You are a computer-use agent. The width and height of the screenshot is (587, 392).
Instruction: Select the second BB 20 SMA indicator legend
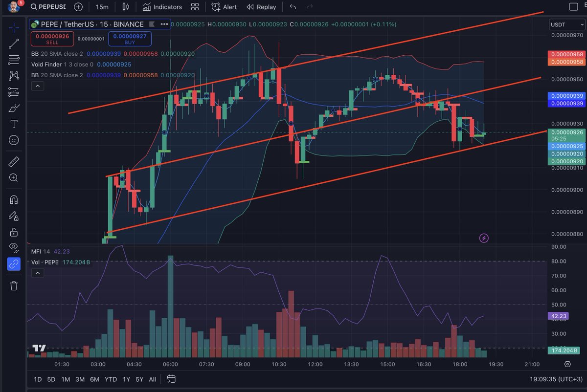coord(57,75)
